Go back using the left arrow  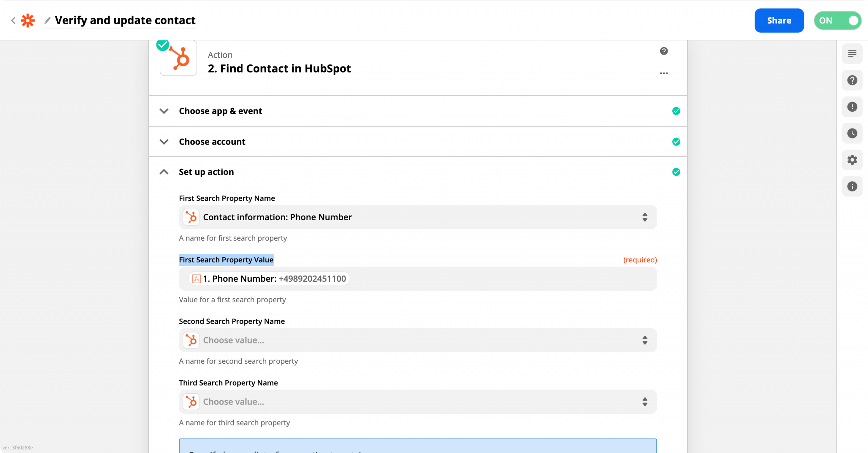[13, 20]
